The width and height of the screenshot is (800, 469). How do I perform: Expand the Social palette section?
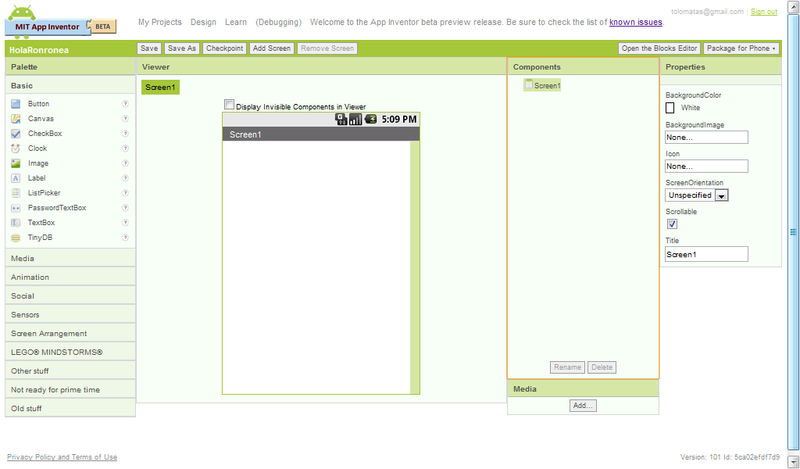pos(70,296)
